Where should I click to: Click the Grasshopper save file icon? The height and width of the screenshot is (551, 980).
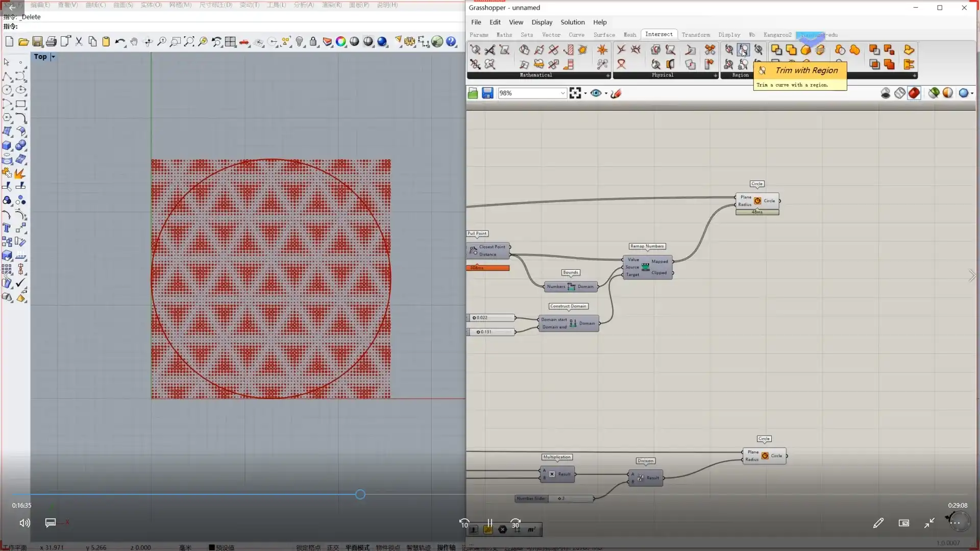coord(487,93)
